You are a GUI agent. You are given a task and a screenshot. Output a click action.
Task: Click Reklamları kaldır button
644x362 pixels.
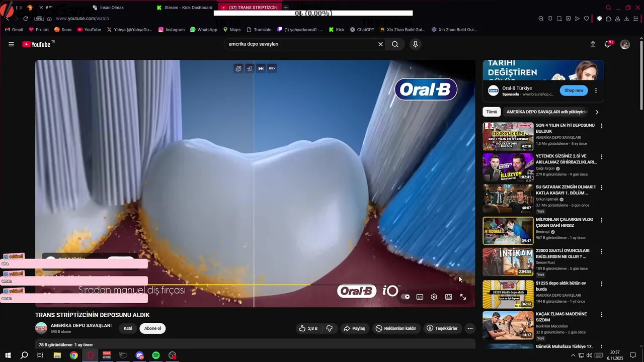(396, 328)
